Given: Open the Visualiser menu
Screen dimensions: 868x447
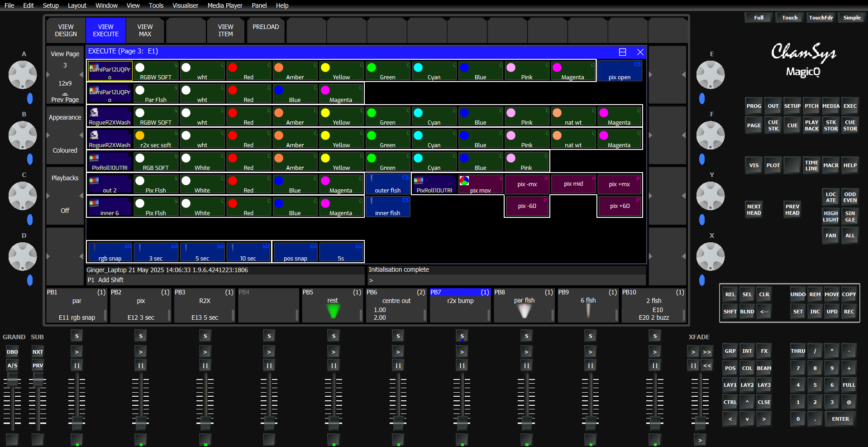Looking at the screenshot, I should (185, 5).
